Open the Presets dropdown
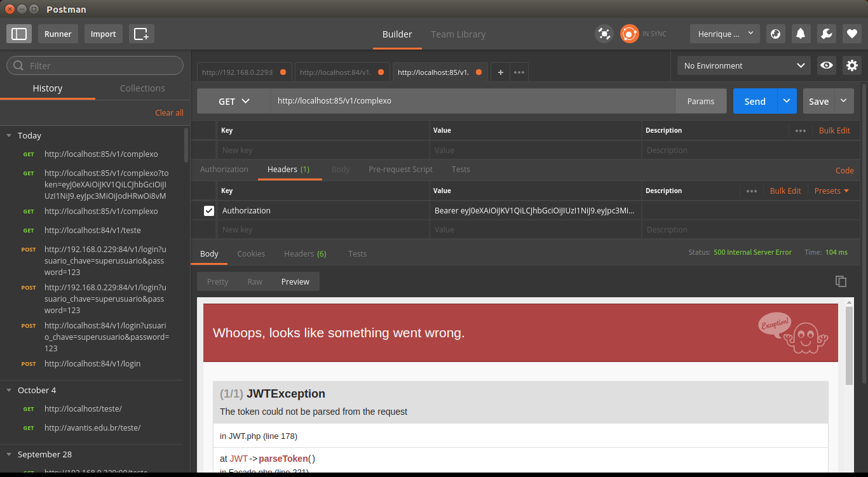The width and height of the screenshot is (868, 477). click(832, 191)
